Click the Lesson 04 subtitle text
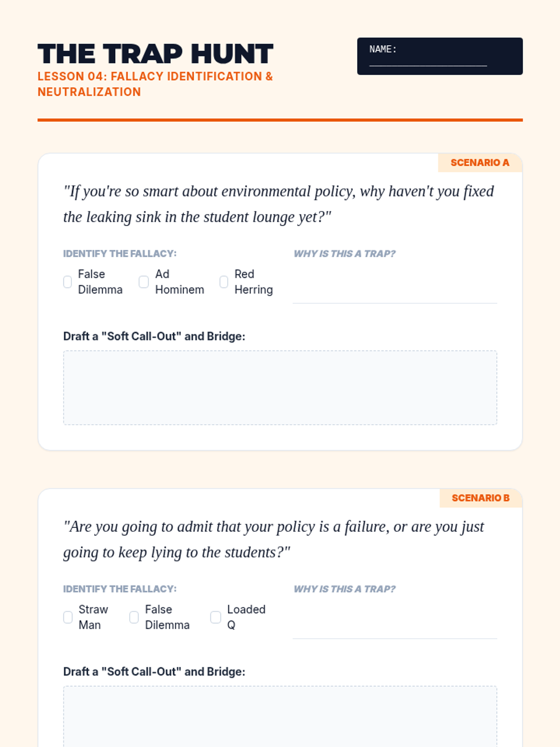The height and width of the screenshot is (747, 560). 155,84
